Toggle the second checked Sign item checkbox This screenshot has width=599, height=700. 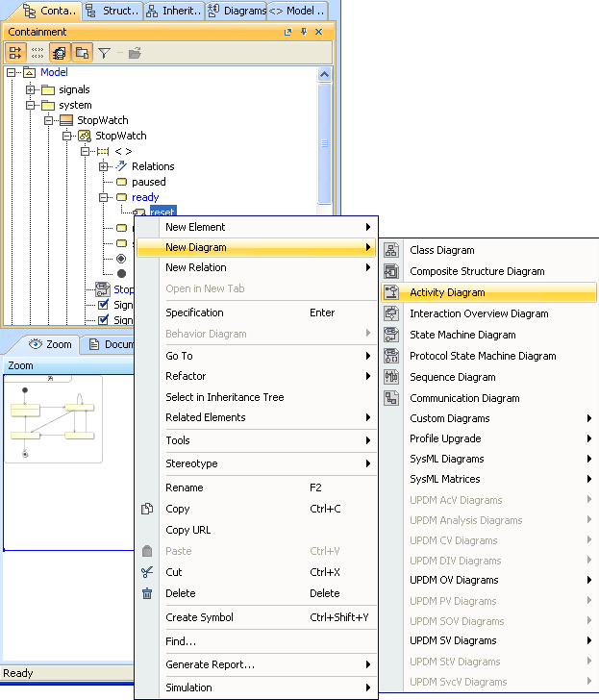pos(104,320)
